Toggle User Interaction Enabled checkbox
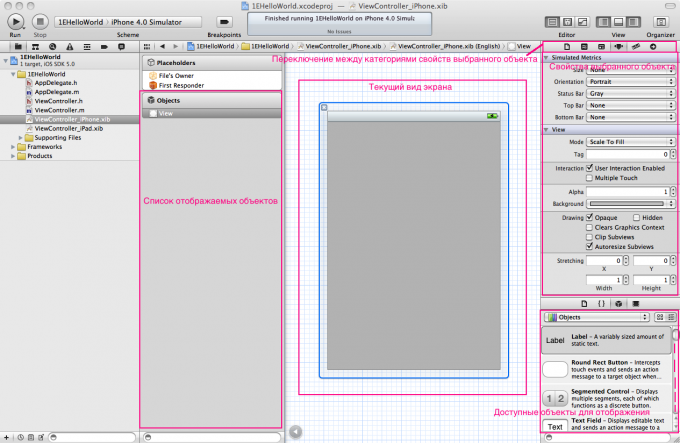This screenshot has height=443, width=680. click(589, 168)
